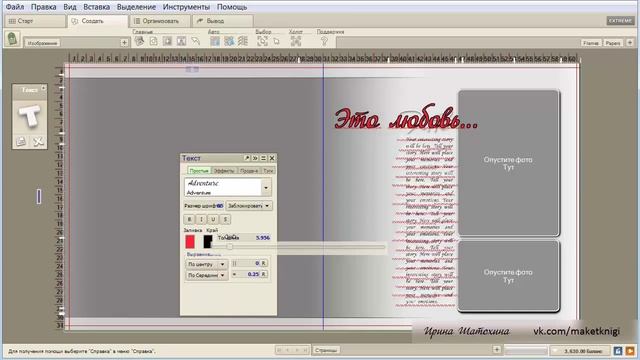Pin the Текст dialog with the pin icon
Image resolution: width=640 pixels, height=360 pixels.
pyautogui.click(x=247, y=158)
